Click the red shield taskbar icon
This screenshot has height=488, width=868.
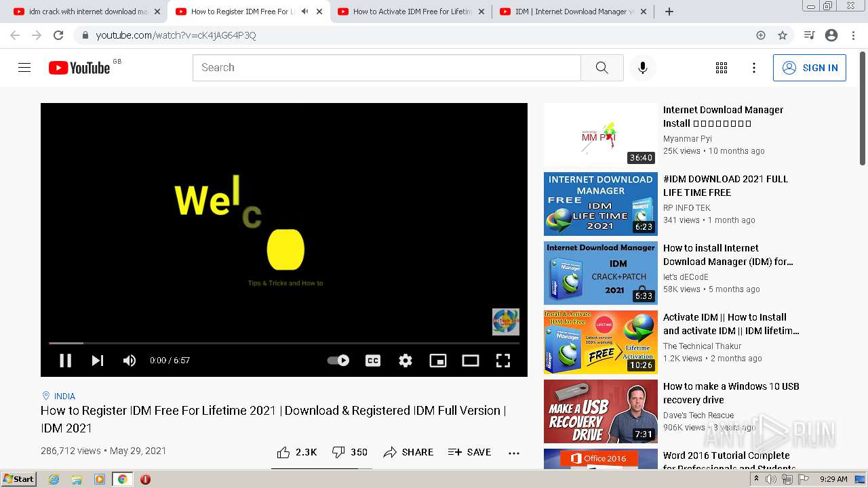[145, 479]
